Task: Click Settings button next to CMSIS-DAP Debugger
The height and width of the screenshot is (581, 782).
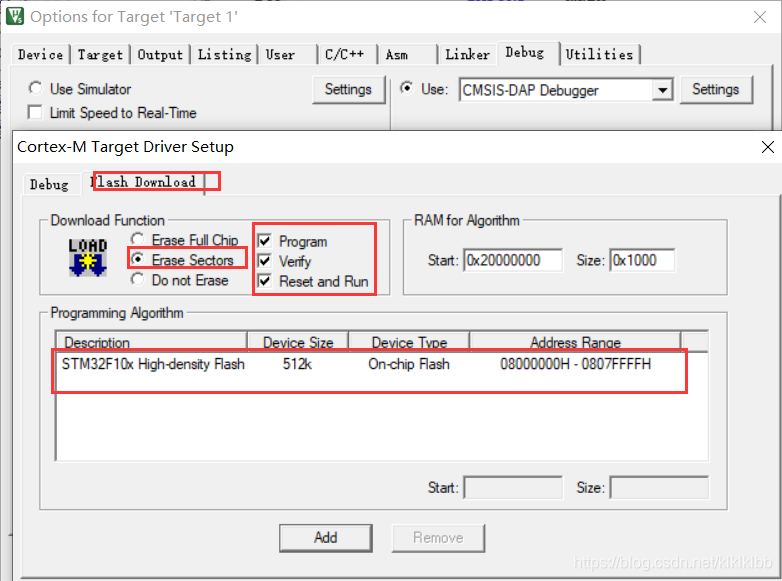Action: pyautogui.click(x=716, y=90)
